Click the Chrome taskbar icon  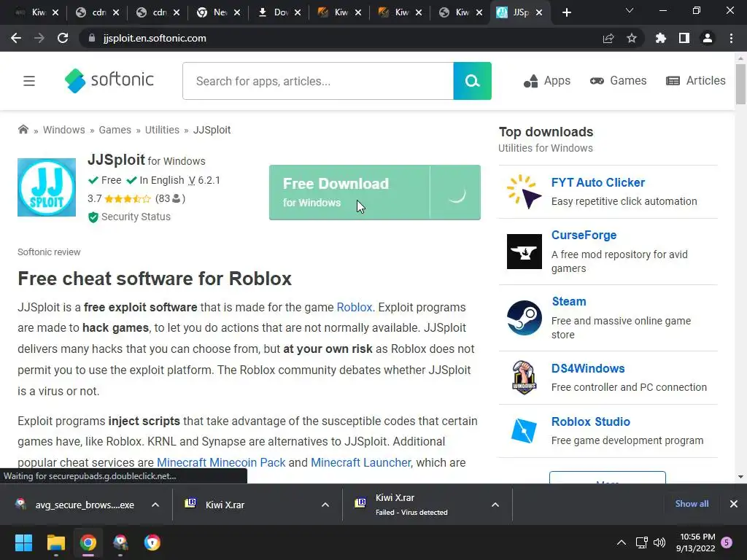[88, 542]
